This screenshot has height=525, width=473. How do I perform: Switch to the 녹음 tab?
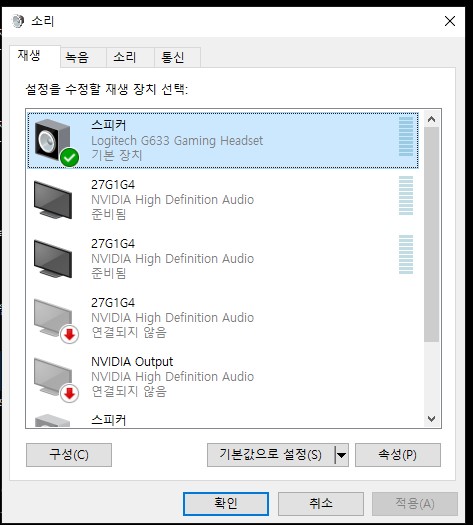click(83, 57)
